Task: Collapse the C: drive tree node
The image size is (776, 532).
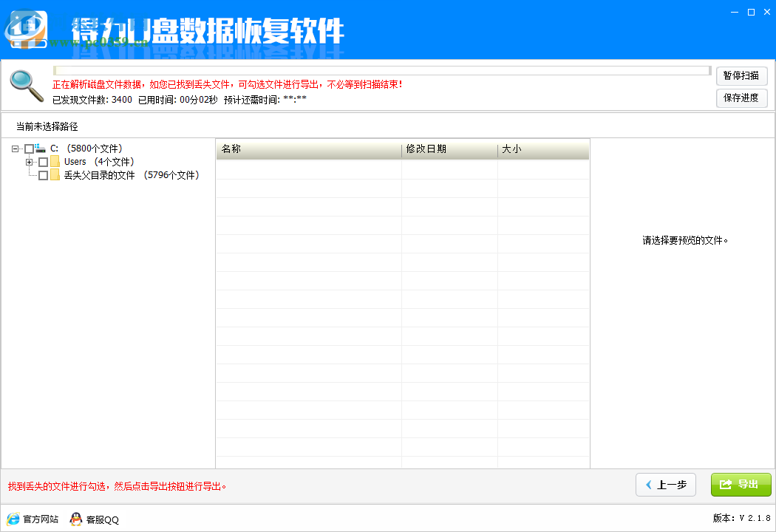Action: tap(16, 148)
